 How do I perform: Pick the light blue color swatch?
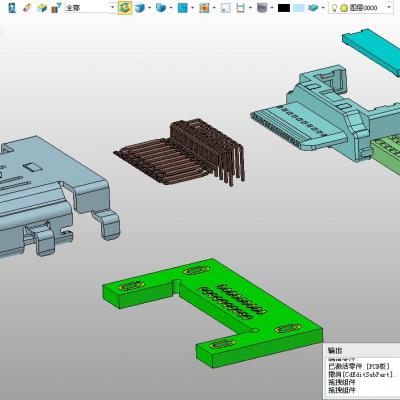tap(299, 7)
